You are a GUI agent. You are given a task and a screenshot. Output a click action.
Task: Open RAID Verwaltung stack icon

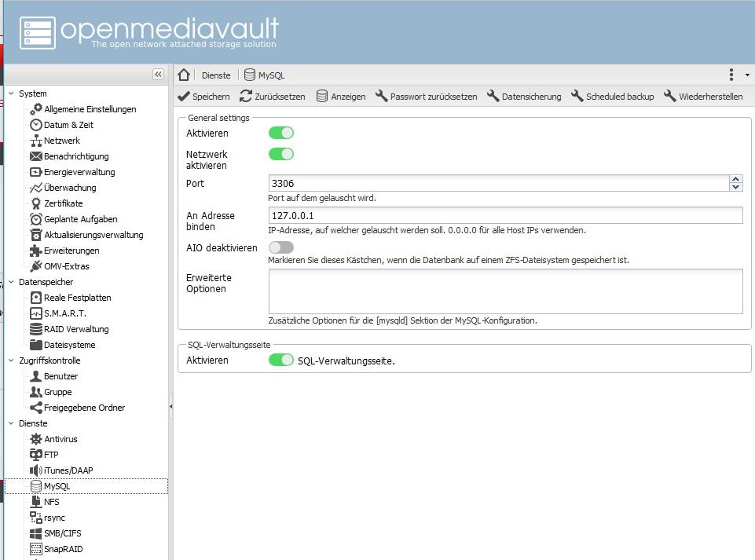(x=36, y=329)
